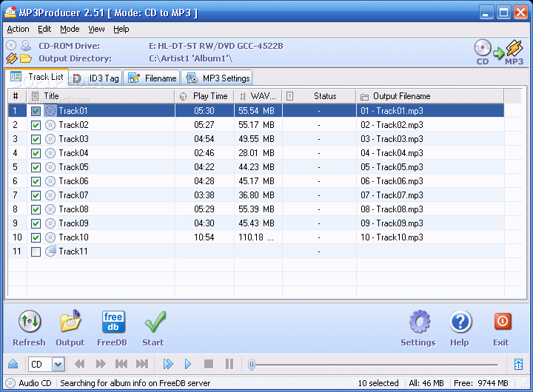The width and height of the screenshot is (533, 392).
Task: Switch to the MP3 Settings tab
Action: click(218, 78)
